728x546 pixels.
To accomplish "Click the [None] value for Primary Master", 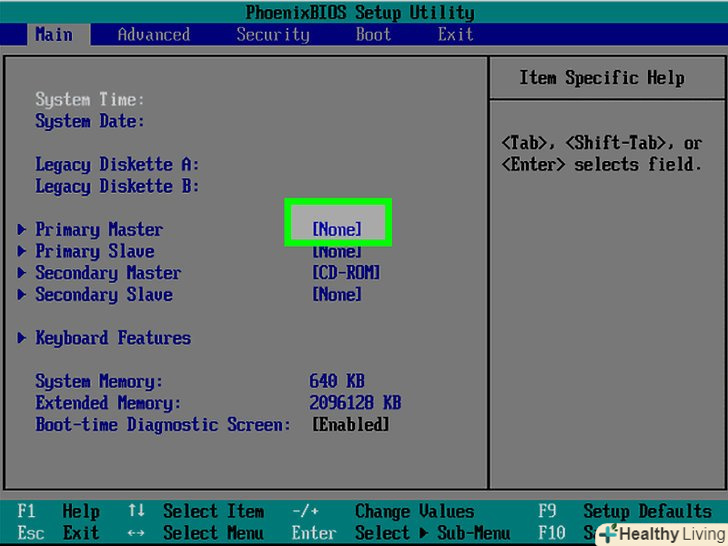I will click(x=337, y=229).
